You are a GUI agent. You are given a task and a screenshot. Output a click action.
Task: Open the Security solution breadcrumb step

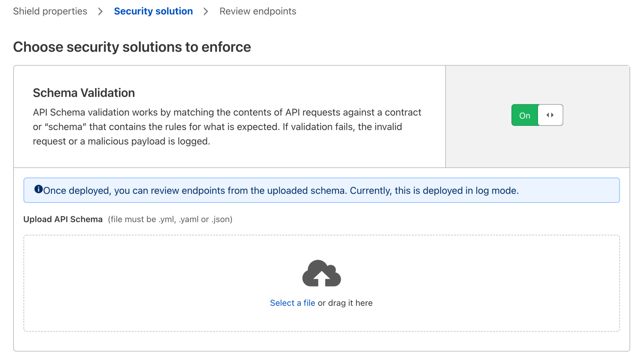(x=153, y=11)
